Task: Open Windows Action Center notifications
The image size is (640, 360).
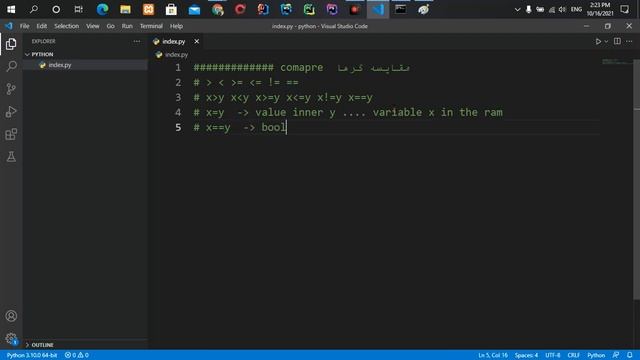Action: (x=624, y=9)
